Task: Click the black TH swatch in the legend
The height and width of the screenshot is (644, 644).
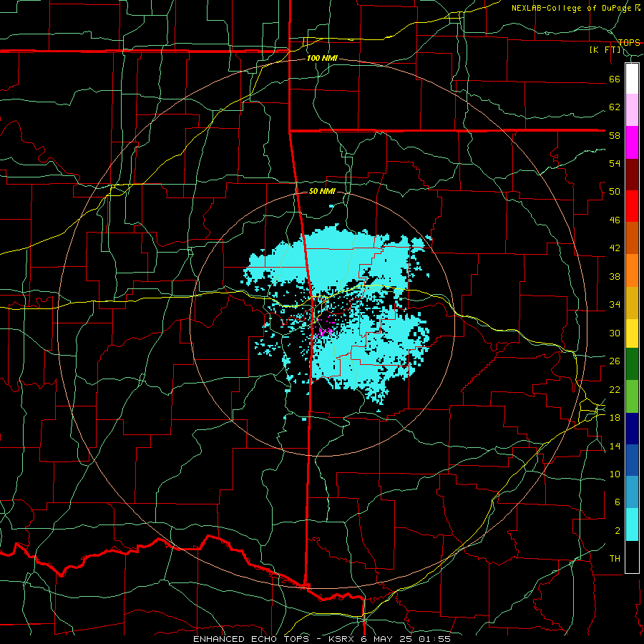Action: point(632,557)
